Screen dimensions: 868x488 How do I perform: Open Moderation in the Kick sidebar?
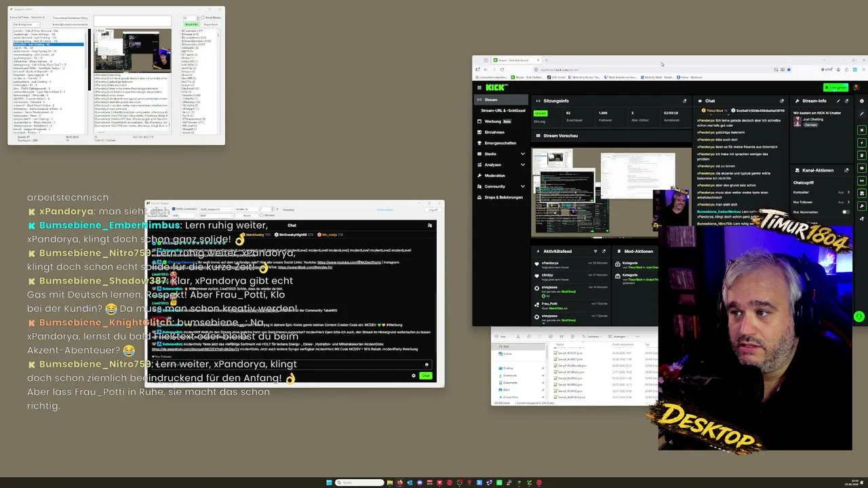click(x=500, y=176)
